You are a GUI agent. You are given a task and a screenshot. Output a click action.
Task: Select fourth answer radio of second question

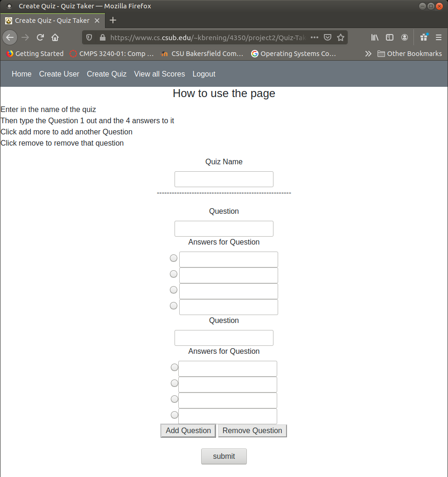click(174, 414)
